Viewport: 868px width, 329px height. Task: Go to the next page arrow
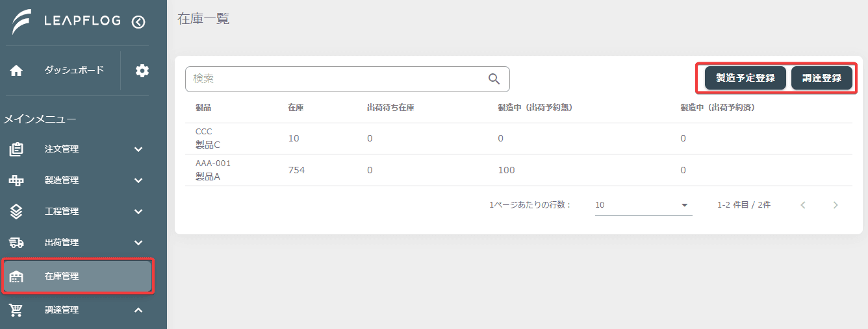tap(836, 205)
